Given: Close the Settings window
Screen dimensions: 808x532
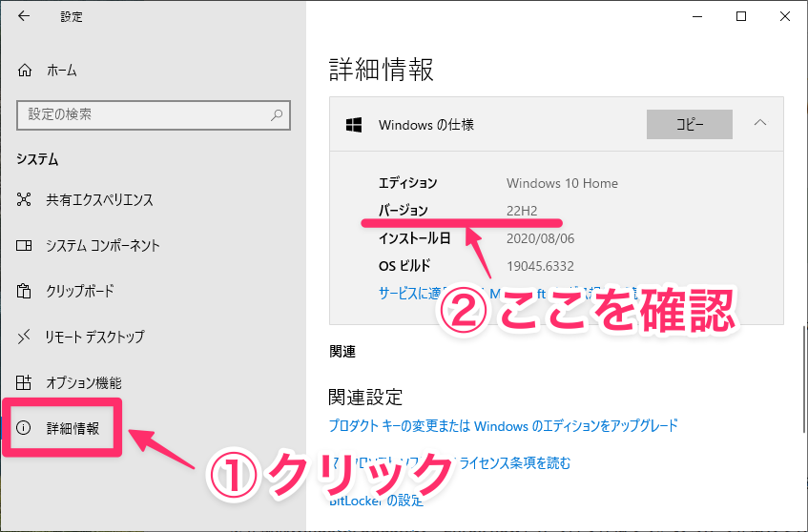Looking at the screenshot, I should point(785,16).
